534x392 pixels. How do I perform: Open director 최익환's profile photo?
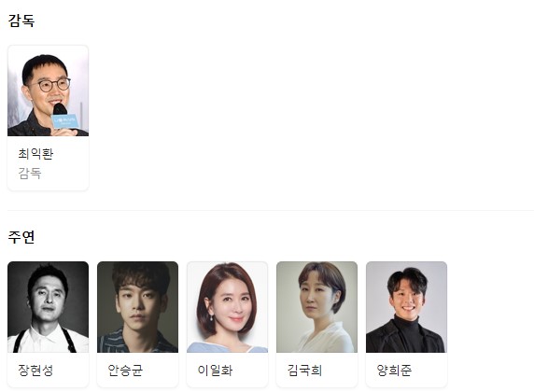coord(48,91)
